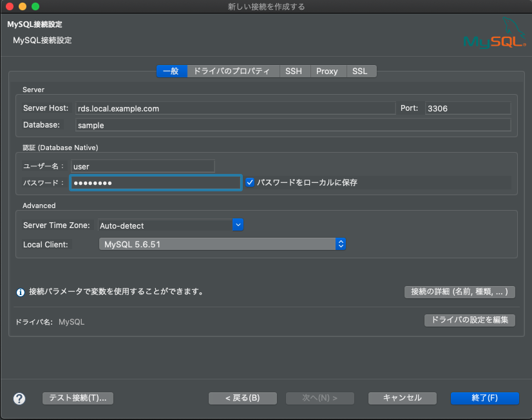The width and height of the screenshot is (532, 420).
Task: Click the ドライバ名 MySQL value text
Action: click(71, 322)
